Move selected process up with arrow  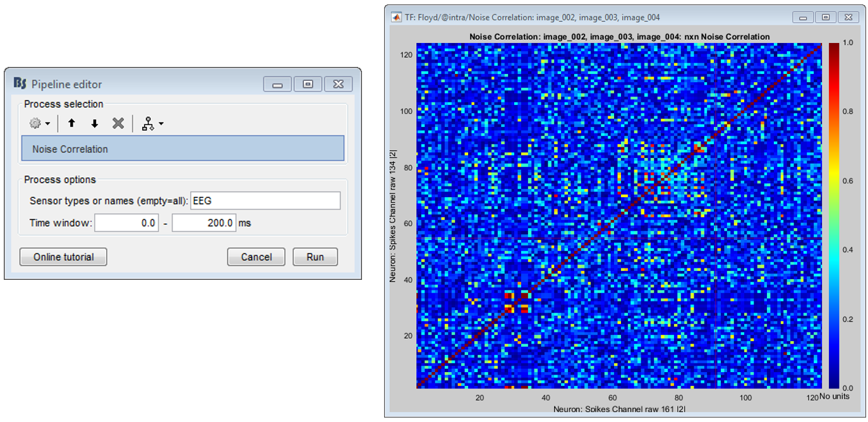click(x=71, y=124)
